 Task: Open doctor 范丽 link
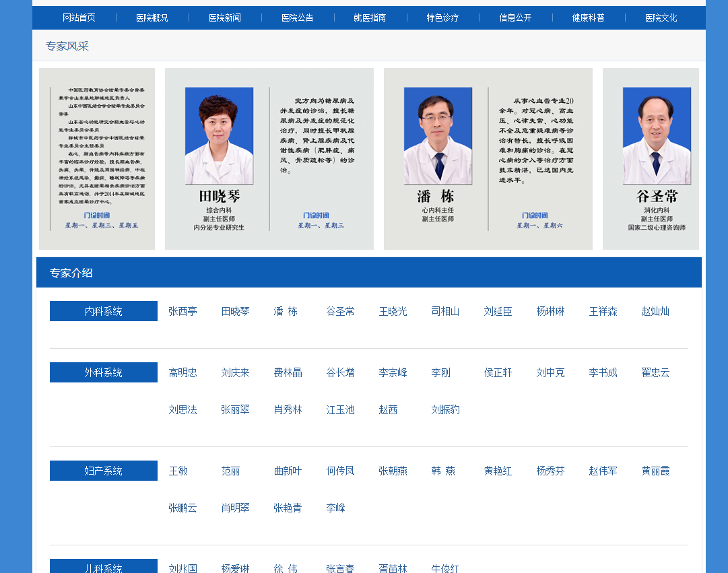[x=231, y=471]
